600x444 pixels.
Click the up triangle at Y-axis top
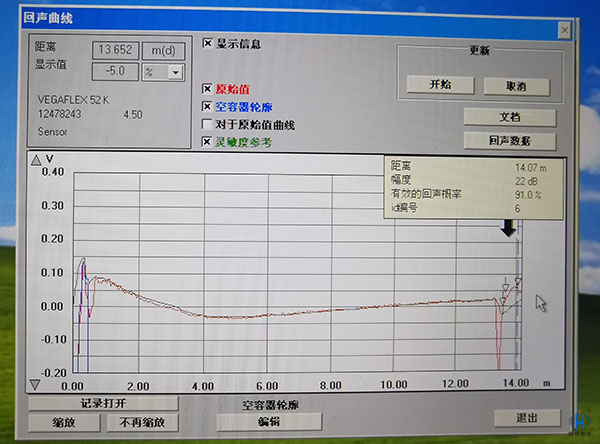pos(37,160)
